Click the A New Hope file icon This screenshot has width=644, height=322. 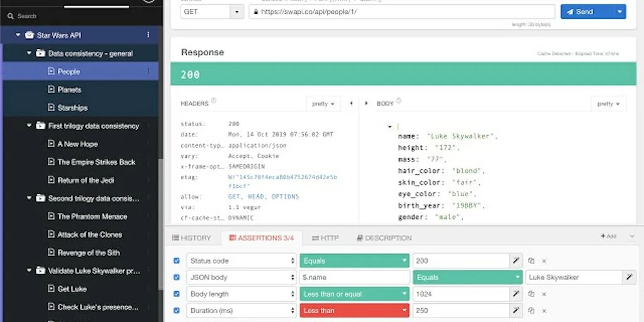tap(51, 144)
